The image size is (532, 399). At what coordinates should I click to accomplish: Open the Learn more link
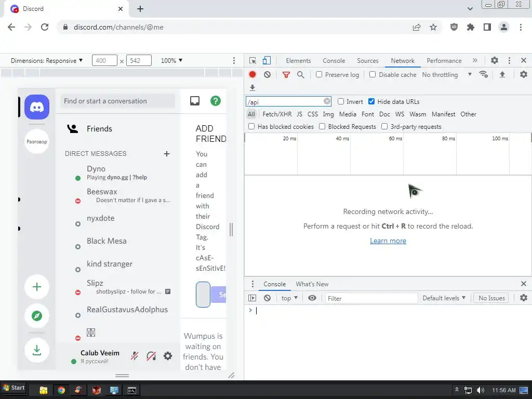point(388,241)
